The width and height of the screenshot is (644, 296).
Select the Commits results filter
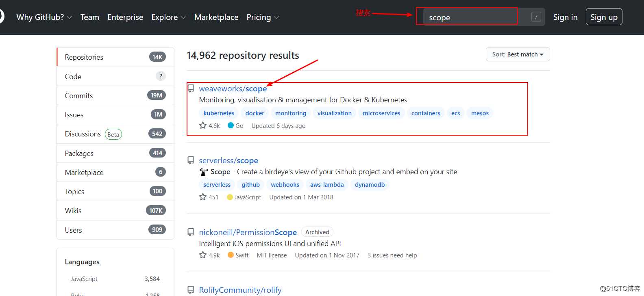(x=115, y=95)
